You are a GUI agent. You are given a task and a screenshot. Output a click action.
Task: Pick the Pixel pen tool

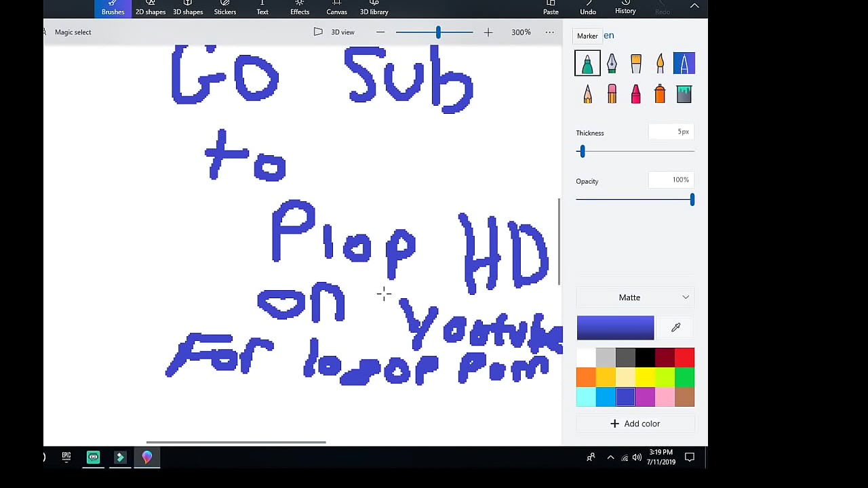684,64
